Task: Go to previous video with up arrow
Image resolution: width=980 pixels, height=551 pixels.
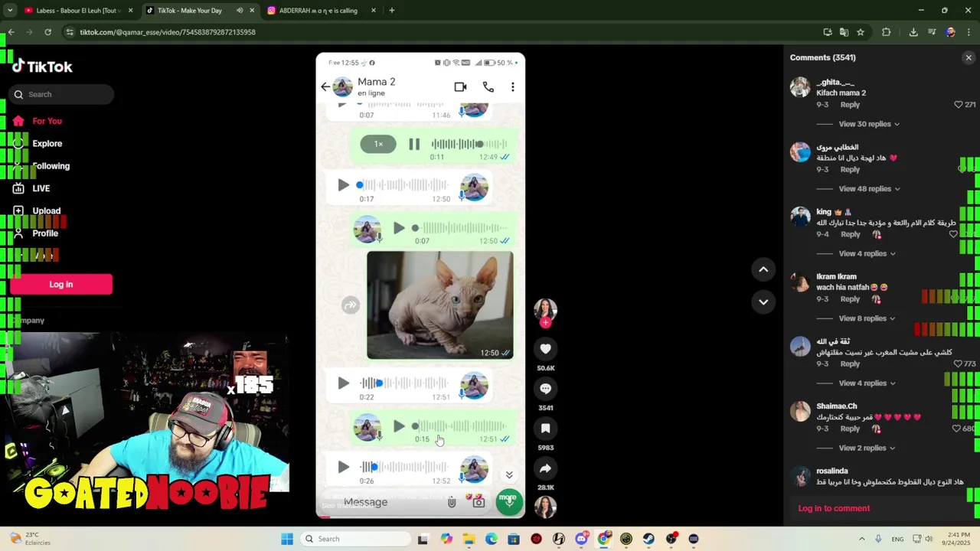Action: tap(763, 269)
